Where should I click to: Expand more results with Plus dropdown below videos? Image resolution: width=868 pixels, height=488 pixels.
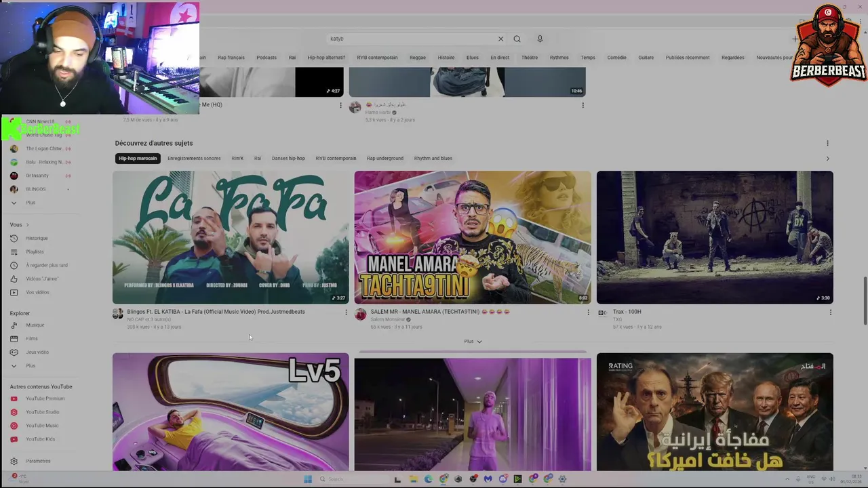[x=473, y=341]
